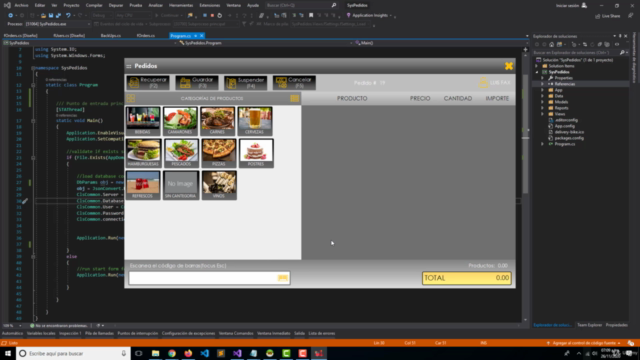Click the Cancelar (F5) button
The image size is (640, 360).
click(294, 82)
